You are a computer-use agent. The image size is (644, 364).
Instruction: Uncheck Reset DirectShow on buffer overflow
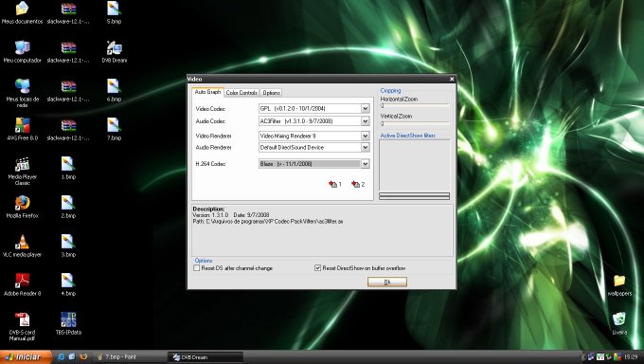[317, 267]
